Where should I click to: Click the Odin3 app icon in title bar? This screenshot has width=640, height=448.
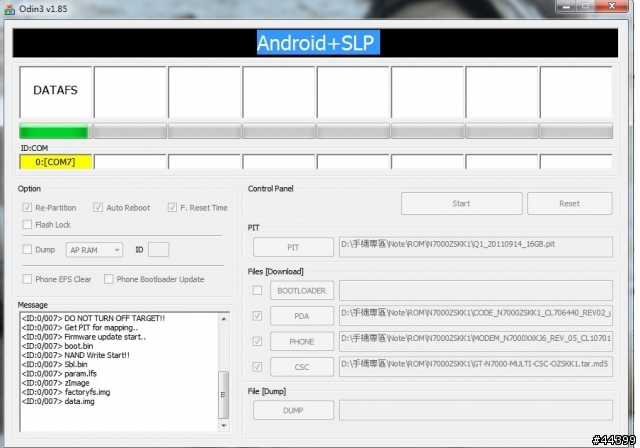click(9, 9)
